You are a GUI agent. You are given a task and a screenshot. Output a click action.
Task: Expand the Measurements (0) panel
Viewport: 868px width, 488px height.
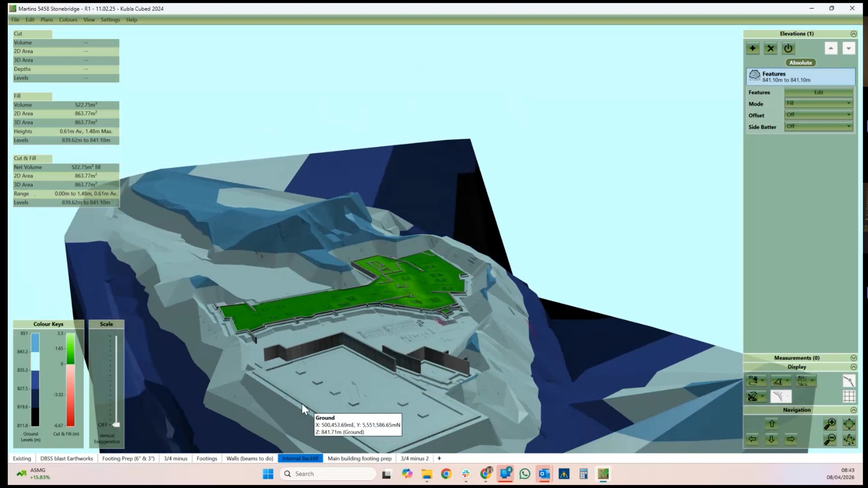pyautogui.click(x=853, y=358)
